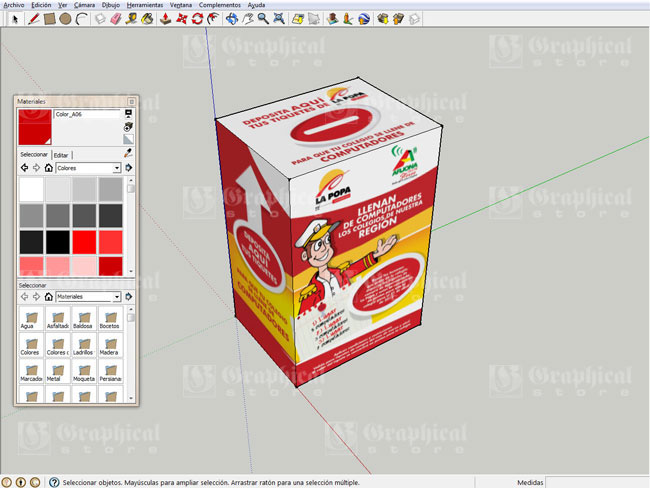
Task: Pick the white color swatch
Action: tap(32, 189)
